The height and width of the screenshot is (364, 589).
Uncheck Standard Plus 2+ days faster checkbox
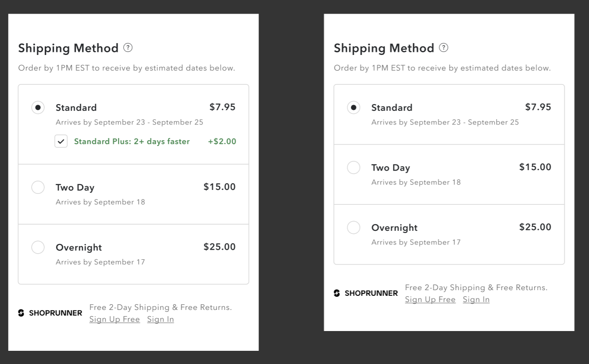pyautogui.click(x=61, y=141)
